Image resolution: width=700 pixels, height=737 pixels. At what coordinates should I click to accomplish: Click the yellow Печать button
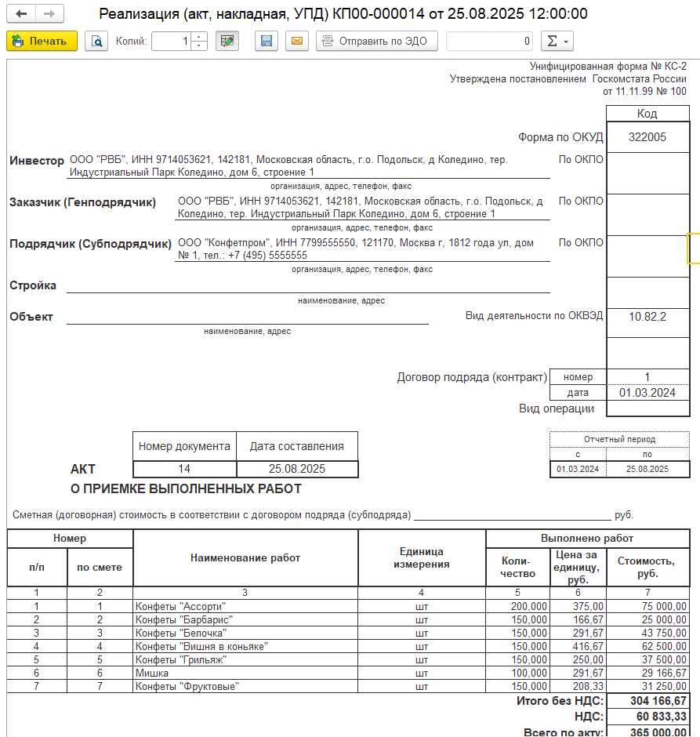(x=42, y=41)
